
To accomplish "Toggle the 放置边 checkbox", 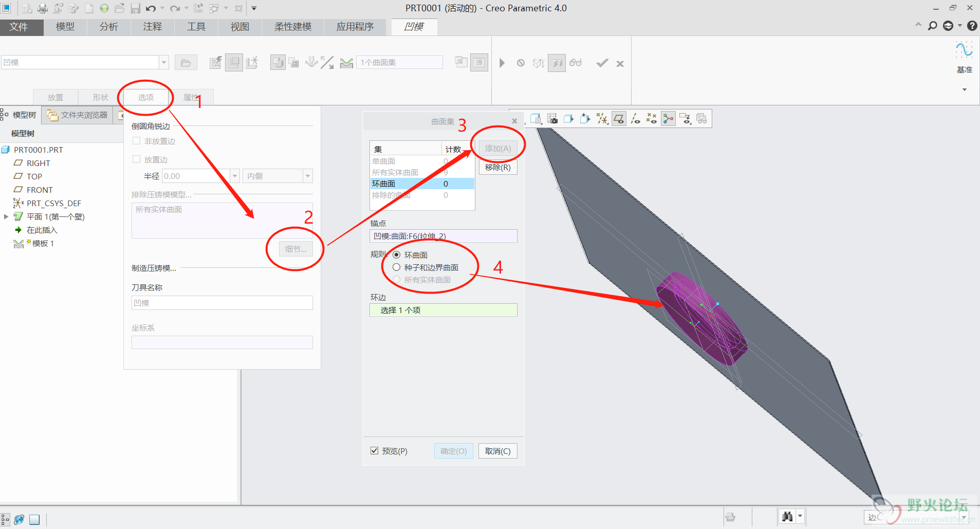I will (136, 159).
